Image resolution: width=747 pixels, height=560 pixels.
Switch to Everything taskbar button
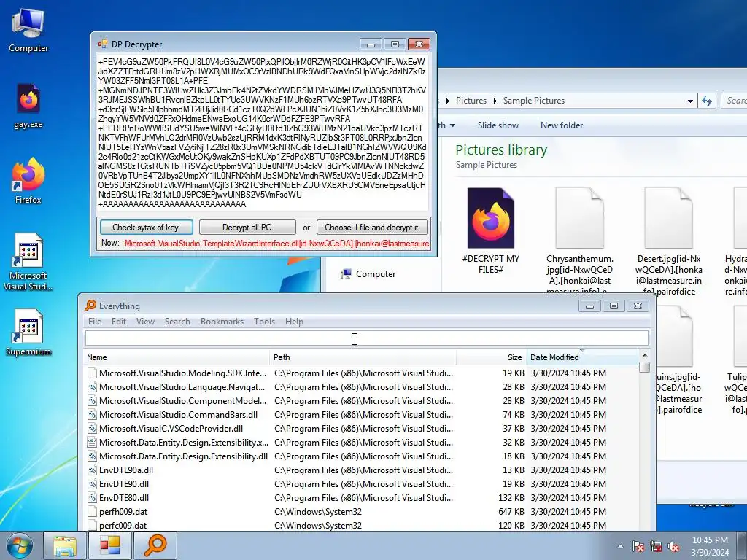click(x=155, y=545)
